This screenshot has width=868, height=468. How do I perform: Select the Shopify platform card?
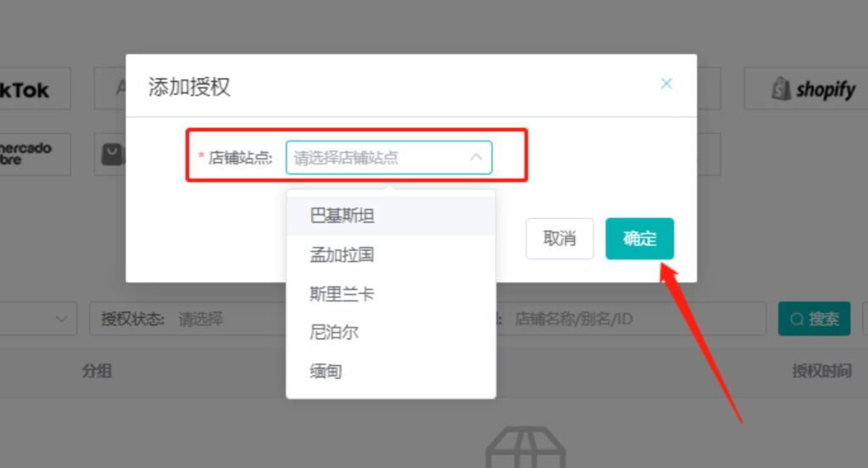pyautogui.click(x=806, y=89)
